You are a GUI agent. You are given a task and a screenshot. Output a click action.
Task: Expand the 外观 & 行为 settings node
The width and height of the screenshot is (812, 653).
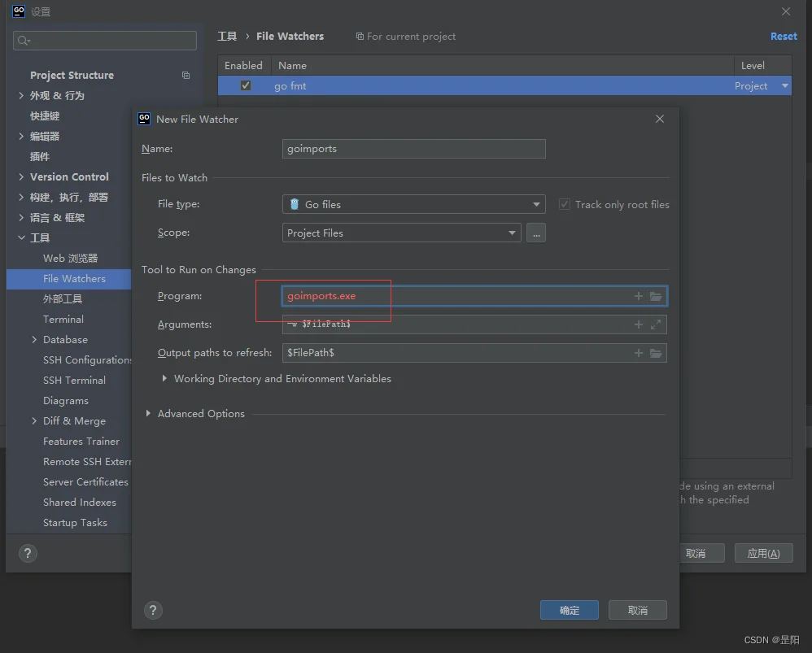click(21, 96)
